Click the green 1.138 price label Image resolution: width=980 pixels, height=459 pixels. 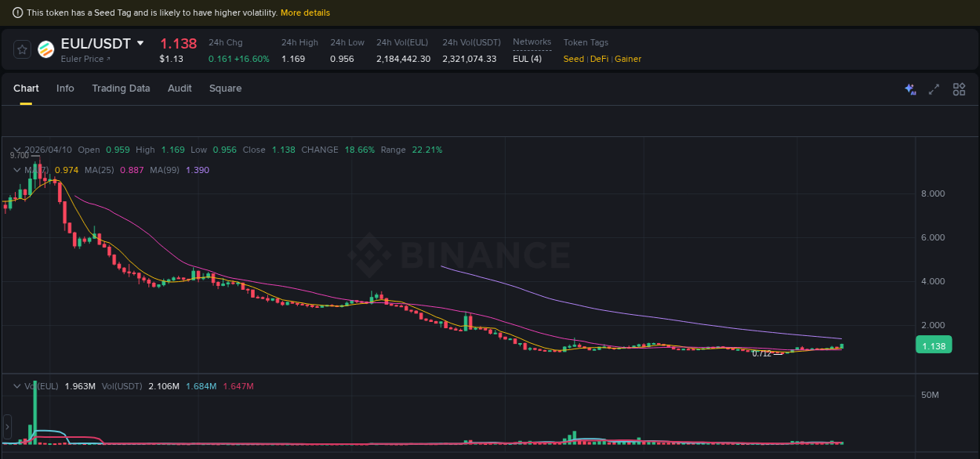pos(934,345)
